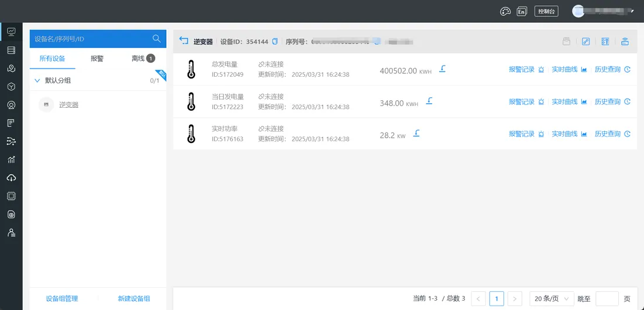The height and width of the screenshot is (310, 644).
Task: Open the user account sidebar icon
Action: (11, 233)
